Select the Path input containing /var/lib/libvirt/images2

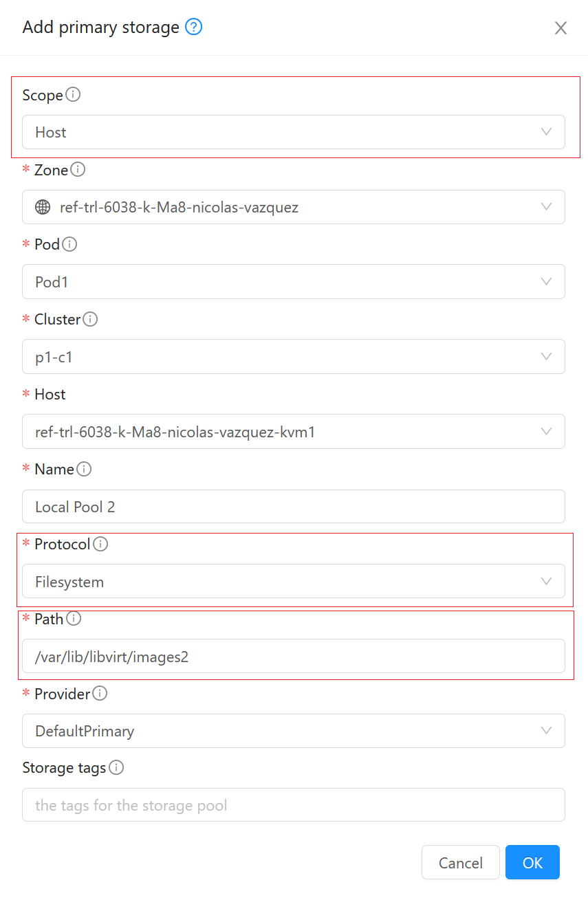click(294, 656)
